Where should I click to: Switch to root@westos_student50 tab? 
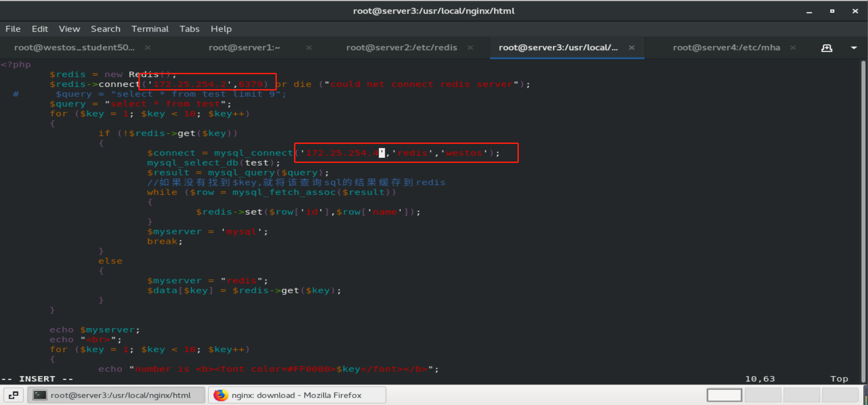tap(74, 48)
